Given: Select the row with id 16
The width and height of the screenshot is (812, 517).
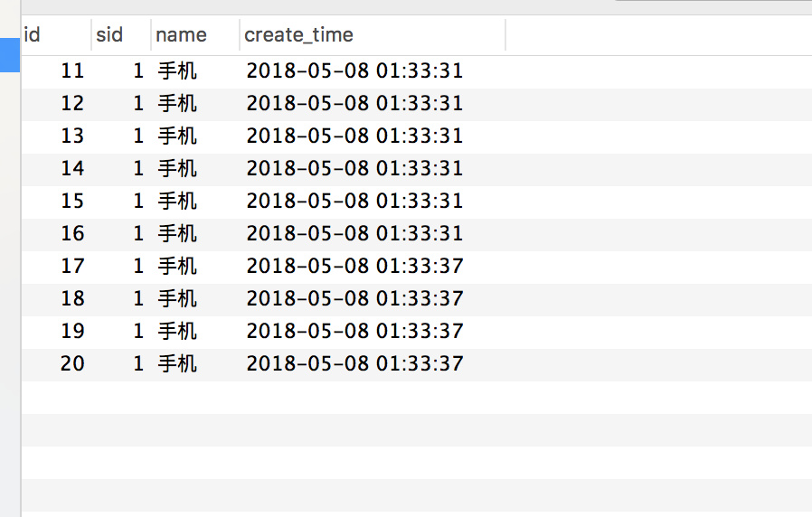Looking at the screenshot, I should point(417,234).
